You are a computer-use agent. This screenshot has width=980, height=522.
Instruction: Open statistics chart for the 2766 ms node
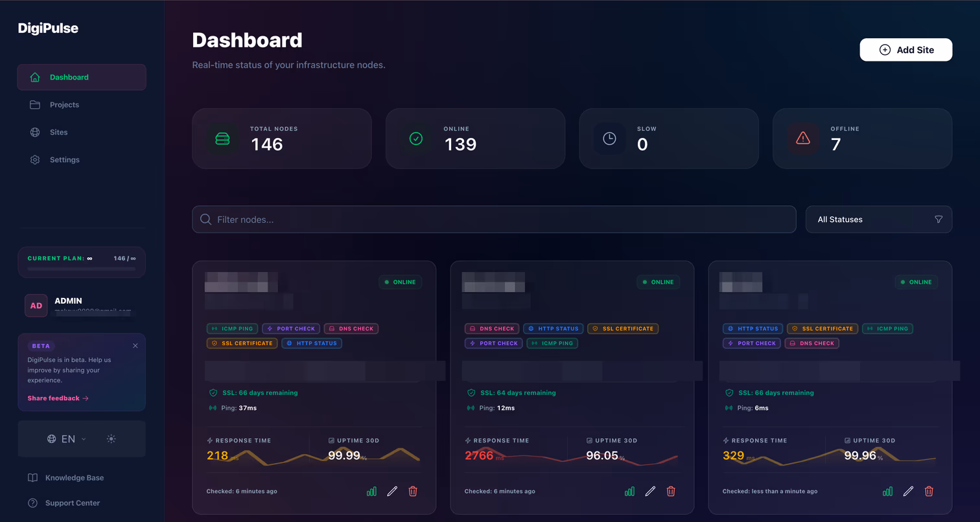(x=629, y=492)
